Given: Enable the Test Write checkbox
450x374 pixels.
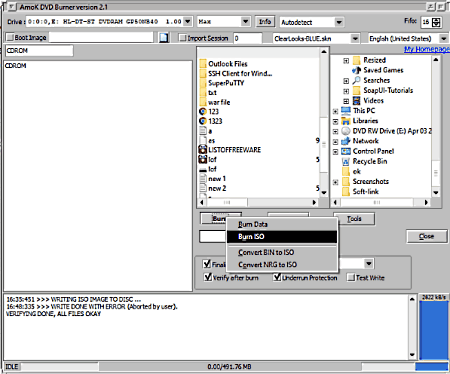Looking at the screenshot, I should 351,277.
